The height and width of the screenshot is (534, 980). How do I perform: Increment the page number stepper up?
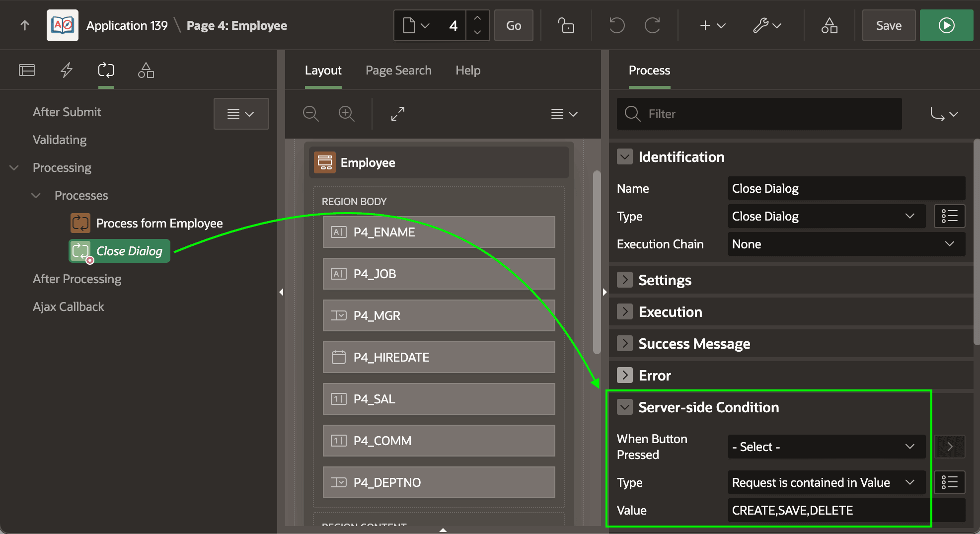tap(477, 18)
